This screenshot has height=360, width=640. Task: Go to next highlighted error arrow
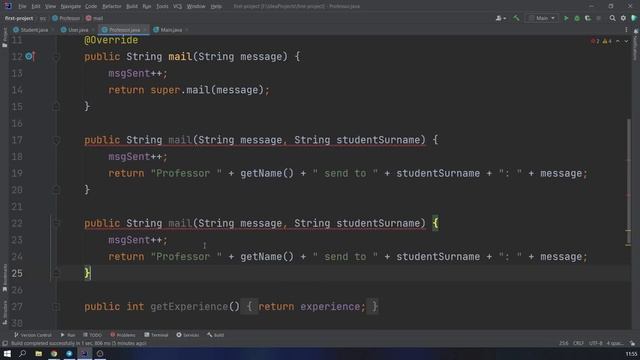626,41
